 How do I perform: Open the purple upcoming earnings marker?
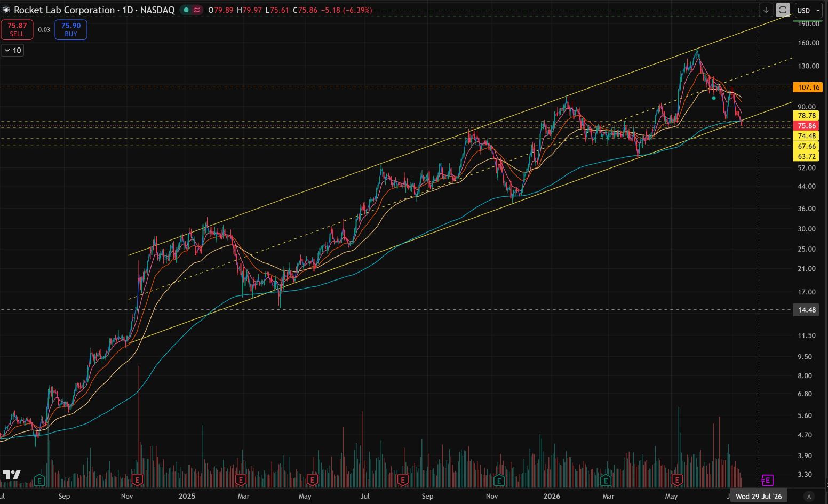tap(767, 481)
